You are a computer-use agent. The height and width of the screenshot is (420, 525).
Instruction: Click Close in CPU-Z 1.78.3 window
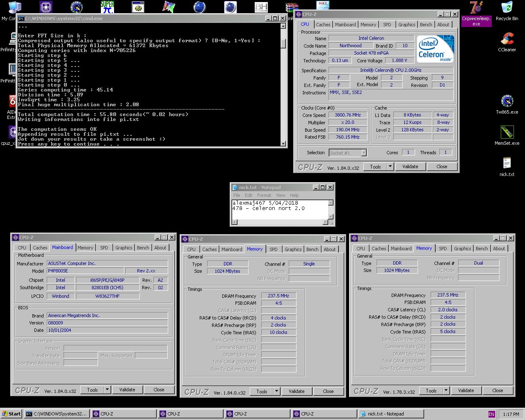coord(498,390)
